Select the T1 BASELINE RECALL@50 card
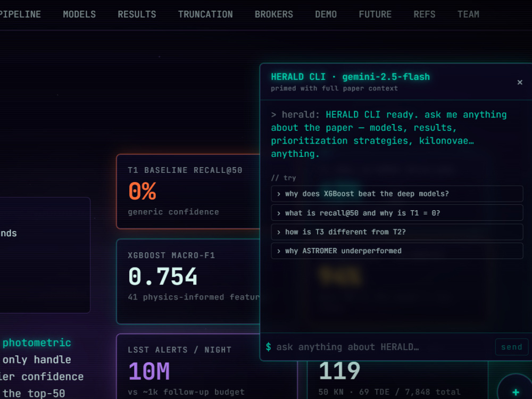 click(x=188, y=192)
